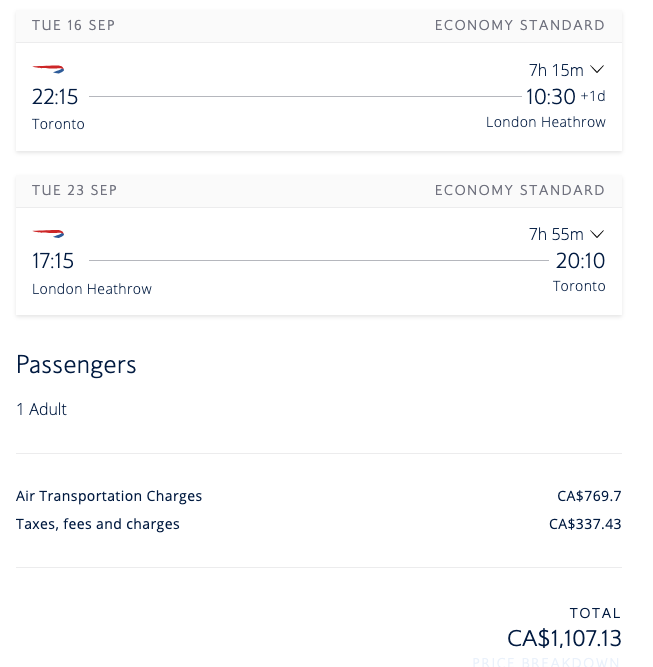Click Economy Standard label on outbound flight
The width and height of the screenshot is (653, 667).
520,25
